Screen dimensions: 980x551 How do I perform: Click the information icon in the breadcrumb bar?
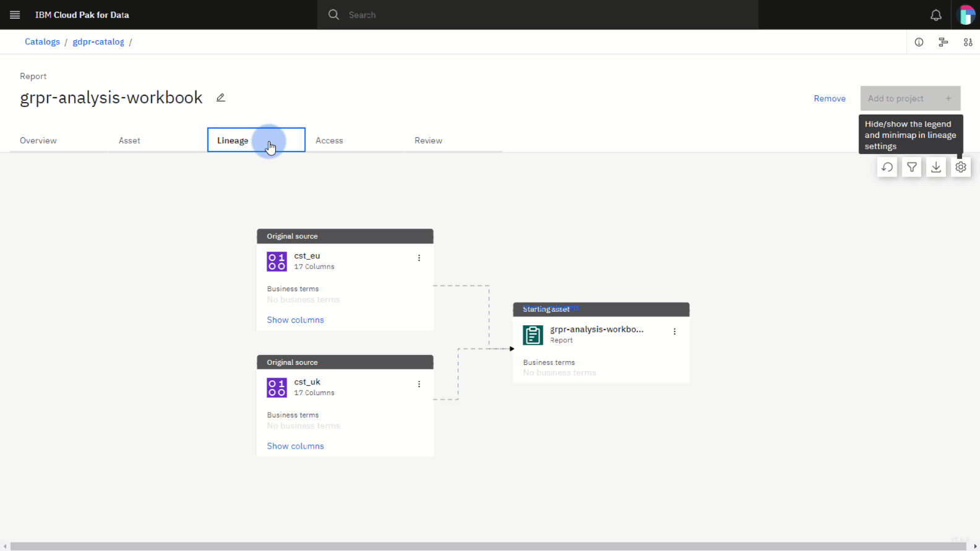point(919,42)
